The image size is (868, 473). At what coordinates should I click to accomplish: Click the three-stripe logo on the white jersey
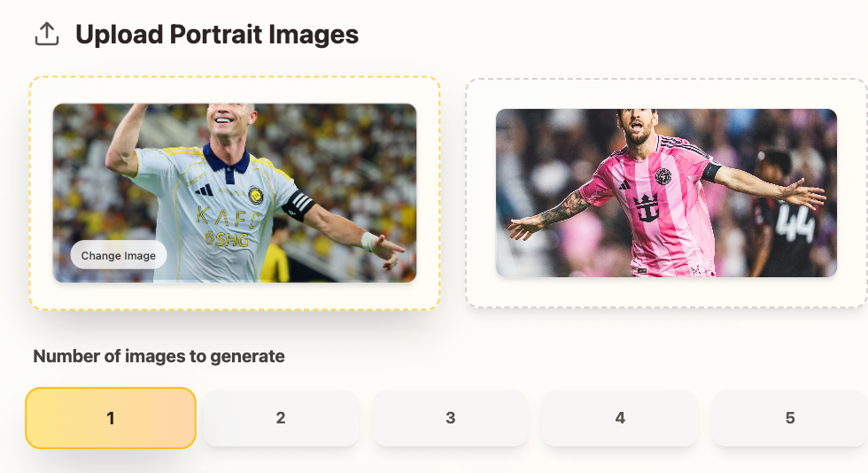point(205,190)
